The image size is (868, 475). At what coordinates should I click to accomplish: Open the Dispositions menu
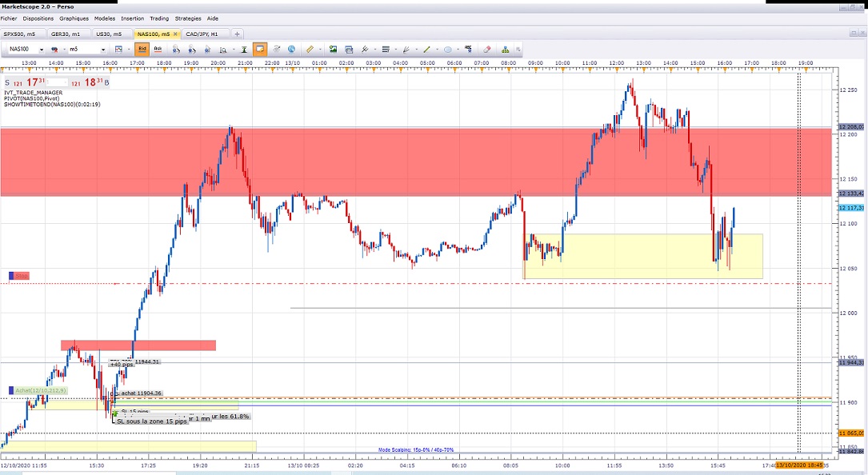[38, 18]
